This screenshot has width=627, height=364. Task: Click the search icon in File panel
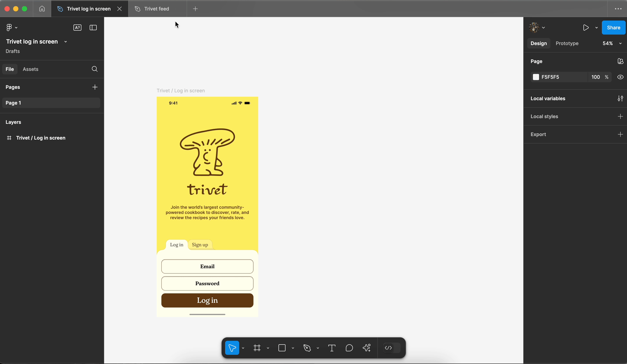[95, 69]
